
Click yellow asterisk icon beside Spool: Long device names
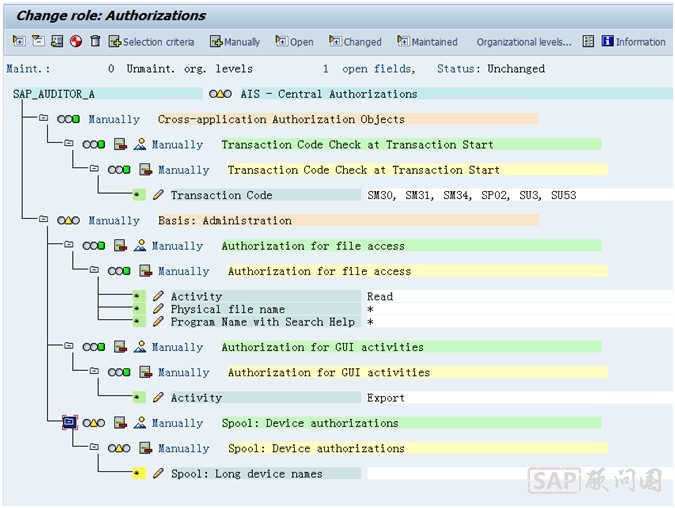point(139,474)
